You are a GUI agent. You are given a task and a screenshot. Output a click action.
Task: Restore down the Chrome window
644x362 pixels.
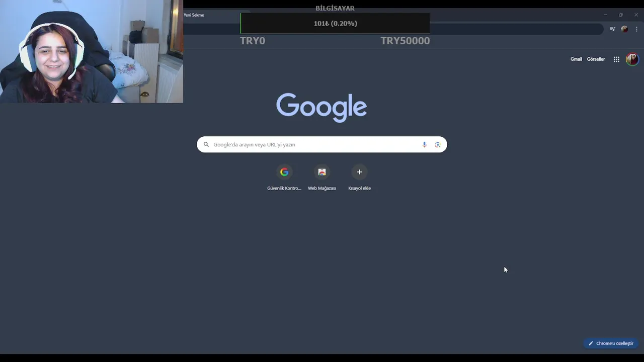[x=621, y=15]
